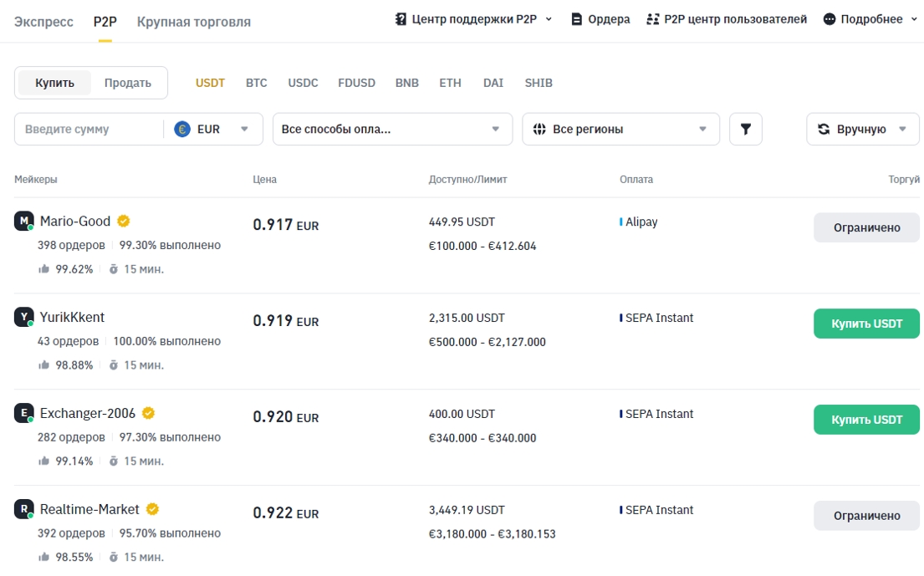The height and width of the screenshot is (576, 924).
Task: Click the €340.000 - €340.000 limit
Action: tap(482, 437)
